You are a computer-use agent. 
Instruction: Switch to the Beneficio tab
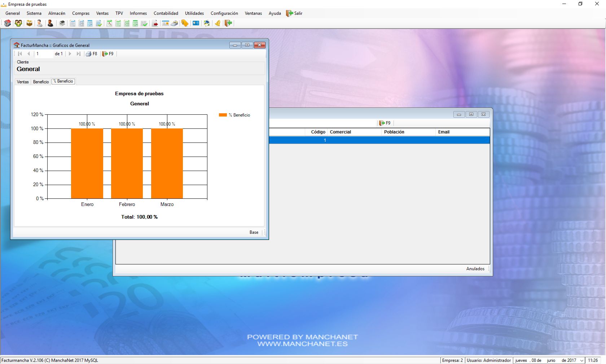(41, 82)
